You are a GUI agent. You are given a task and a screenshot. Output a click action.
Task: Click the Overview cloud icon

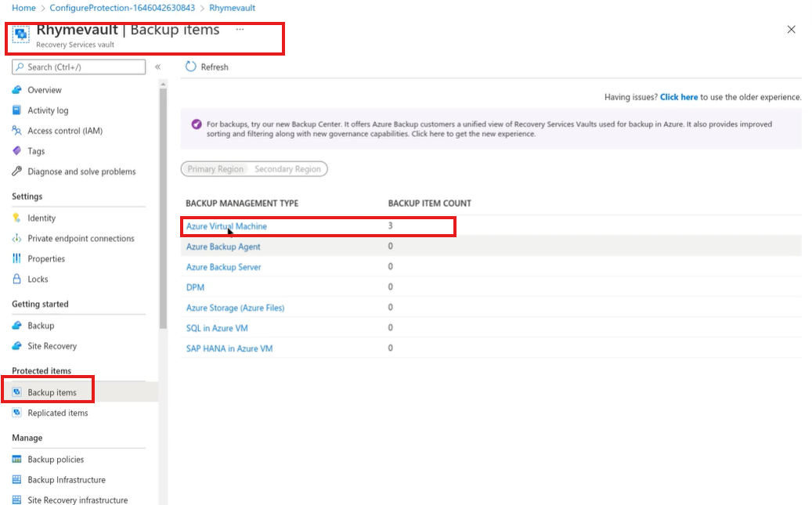click(x=17, y=89)
